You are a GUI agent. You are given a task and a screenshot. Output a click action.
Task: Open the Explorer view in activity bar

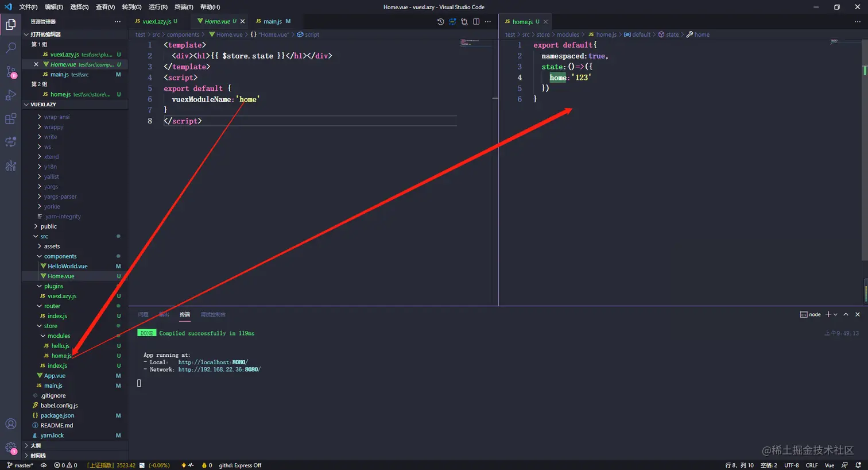pos(10,24)
